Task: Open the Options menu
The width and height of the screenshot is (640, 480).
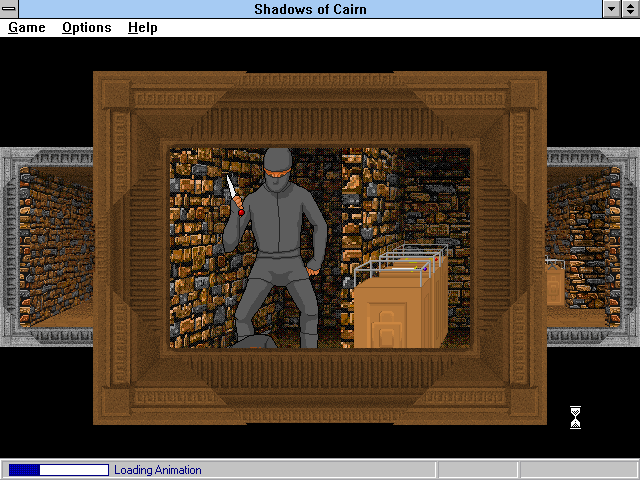Action: (86, 28)
